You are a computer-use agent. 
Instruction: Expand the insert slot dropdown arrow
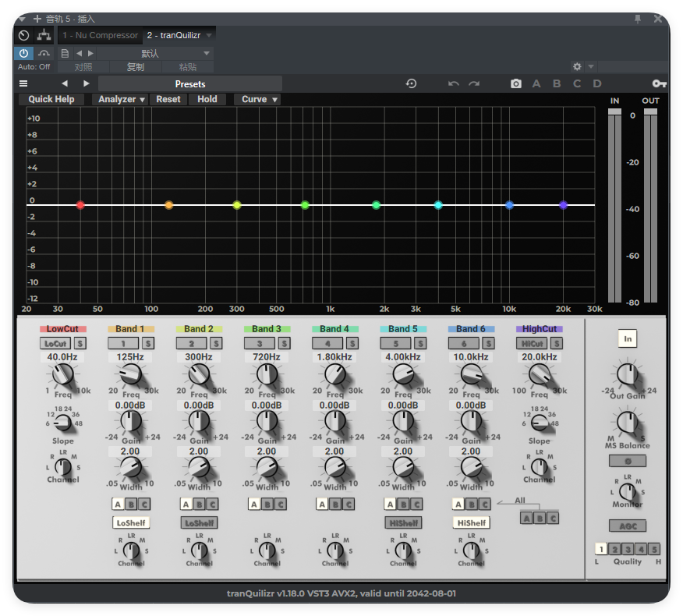209,35
